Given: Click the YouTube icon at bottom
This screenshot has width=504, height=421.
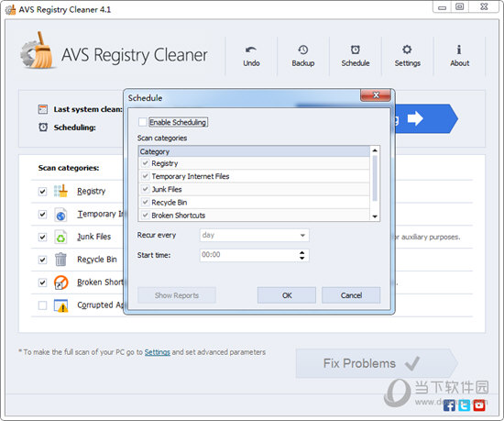Looking at the screenshot, I should (x=479, y=405).
